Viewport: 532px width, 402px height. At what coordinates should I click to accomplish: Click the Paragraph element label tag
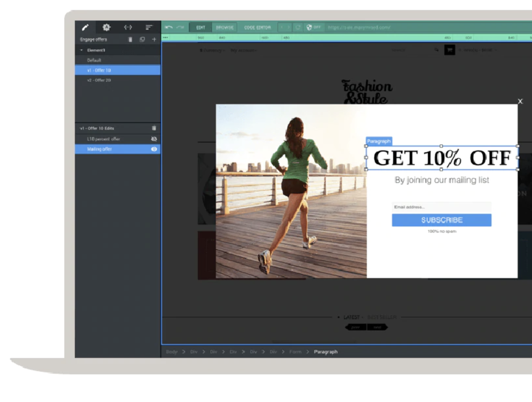[379, 141]
